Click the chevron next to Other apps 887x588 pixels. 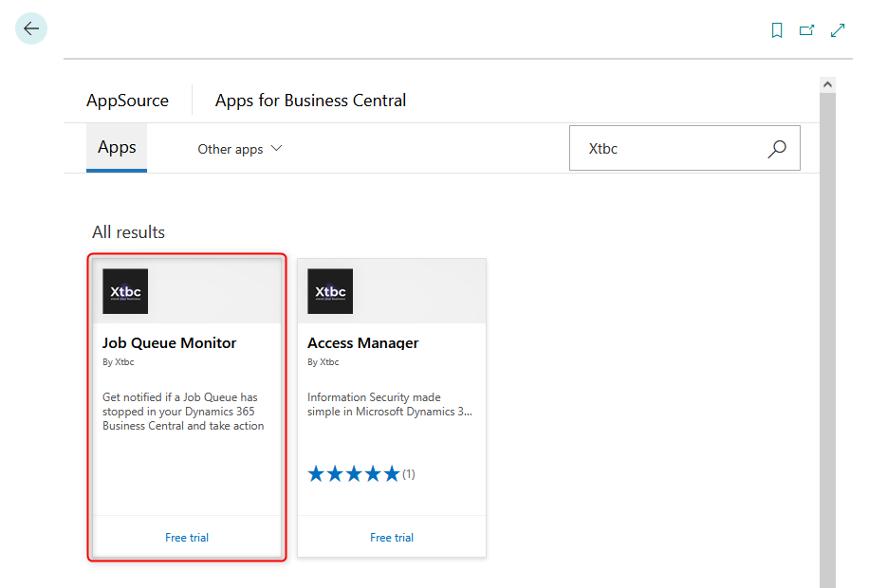point(275,148)
